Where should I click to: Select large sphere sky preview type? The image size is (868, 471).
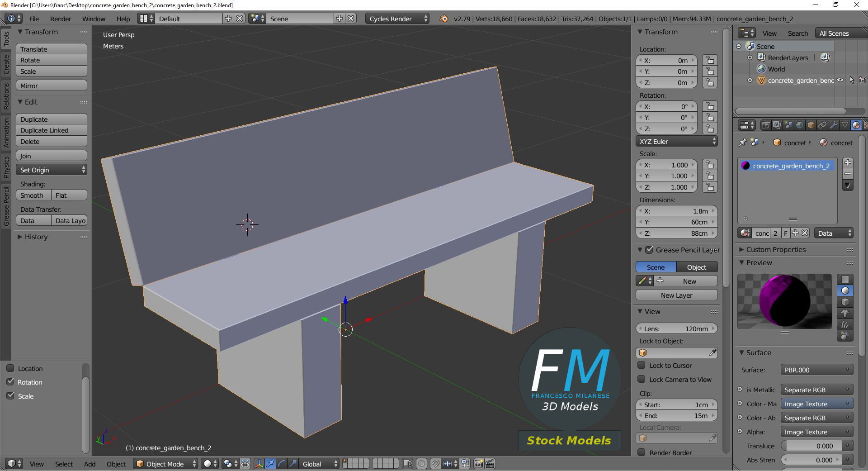click(x=845, y=336)
